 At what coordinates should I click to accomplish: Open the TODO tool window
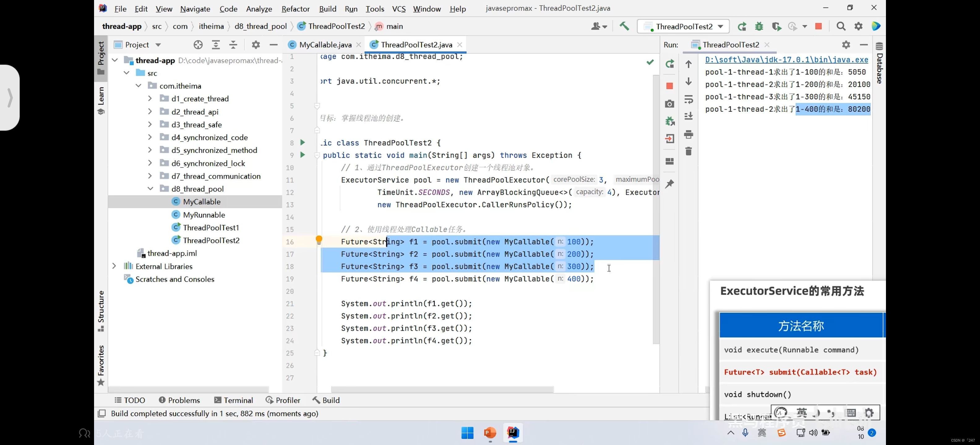[x=130, y=400]
